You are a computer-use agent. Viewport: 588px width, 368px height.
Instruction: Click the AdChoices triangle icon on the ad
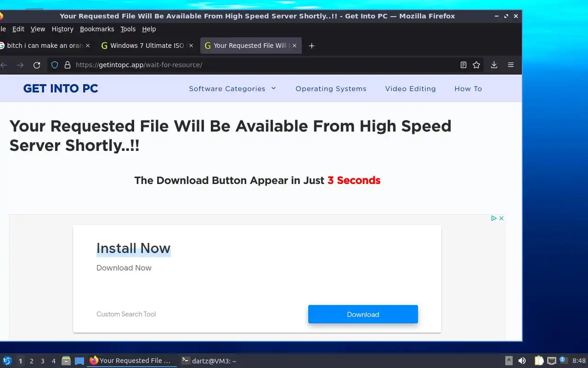tap(494, 218)
